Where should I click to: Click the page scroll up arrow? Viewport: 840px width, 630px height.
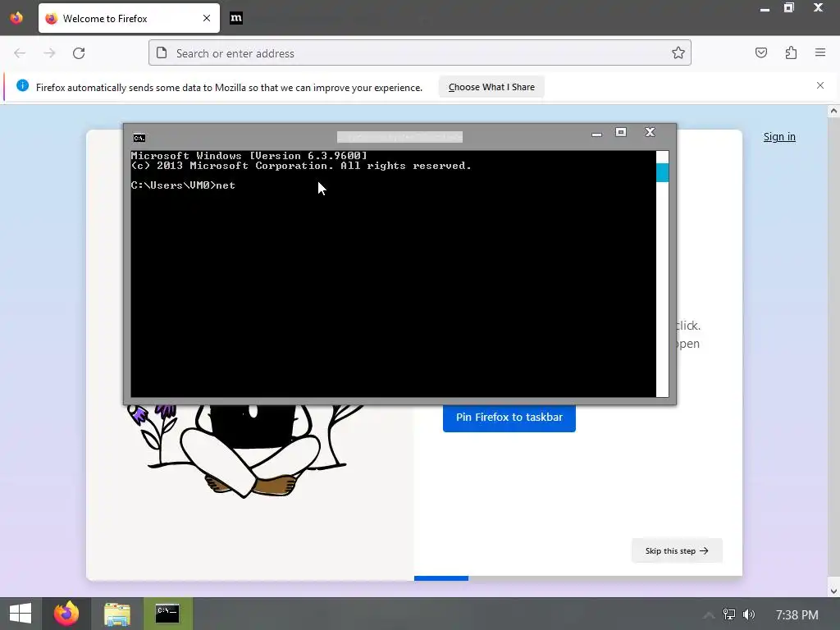[x=833, y=112]
